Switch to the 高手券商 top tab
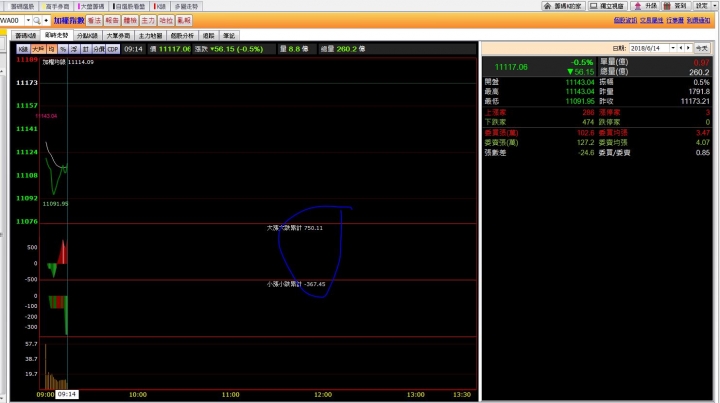Screen dimensions: 720x403 (x=57, y=6)
